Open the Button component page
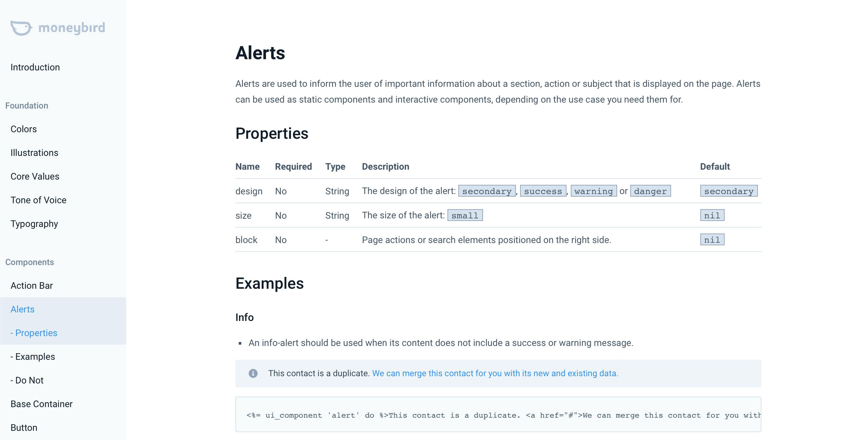This screenshot has width=868, height=440. pos(24,427)
